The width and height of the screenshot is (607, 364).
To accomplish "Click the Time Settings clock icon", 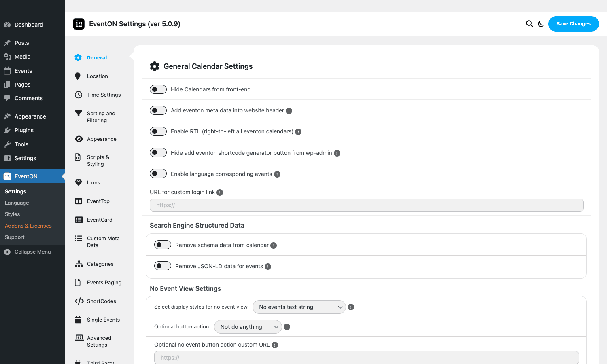I will (79, 95).
